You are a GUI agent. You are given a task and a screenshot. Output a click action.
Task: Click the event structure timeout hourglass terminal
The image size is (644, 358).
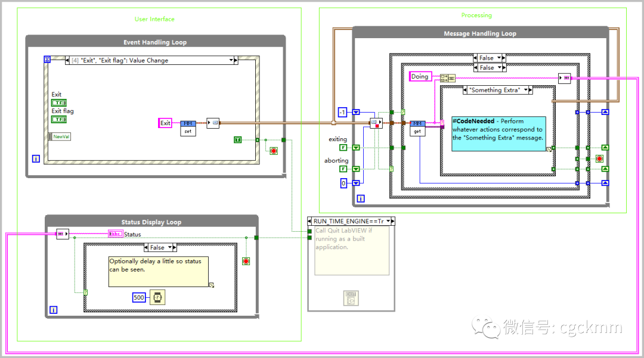click(x=47, y=60)
